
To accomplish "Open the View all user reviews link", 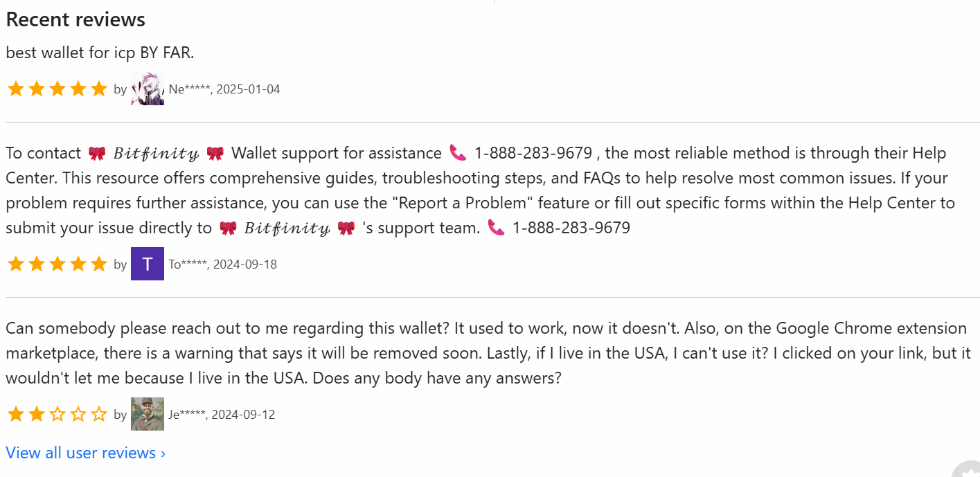I will tap(85, 453).
